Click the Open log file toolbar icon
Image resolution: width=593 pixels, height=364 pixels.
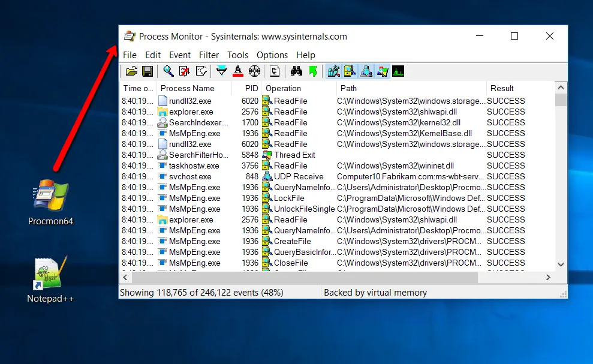[131, 71]
